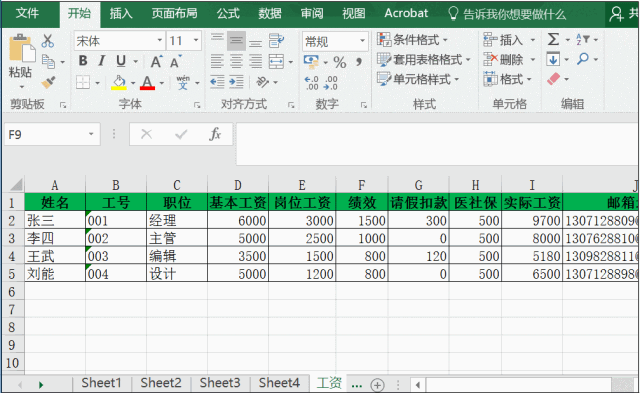This screenshot has width=640, height=393.
Task: Expand the number format dropdown 常规
Action: point(362,41)
